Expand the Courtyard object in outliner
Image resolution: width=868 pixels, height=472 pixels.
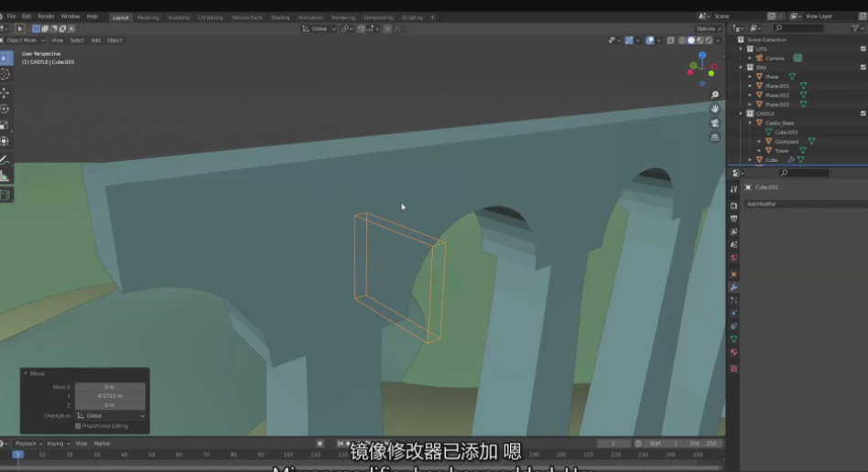pyautogui.click(x=759, y=141)
